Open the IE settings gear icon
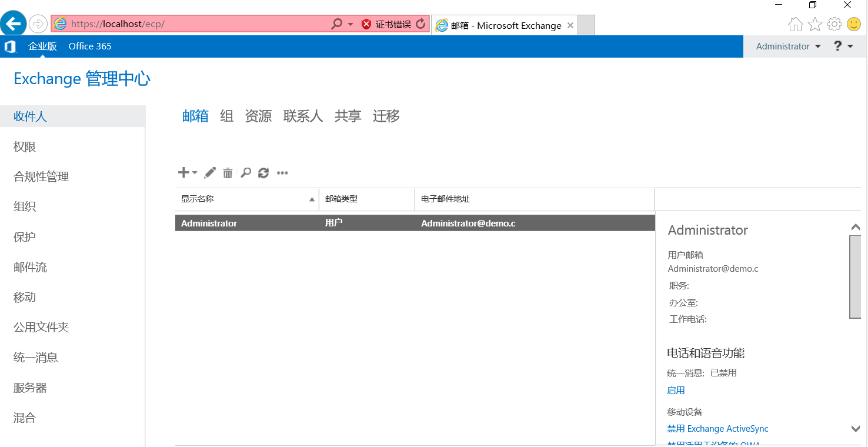 click(x=834, y=24)
